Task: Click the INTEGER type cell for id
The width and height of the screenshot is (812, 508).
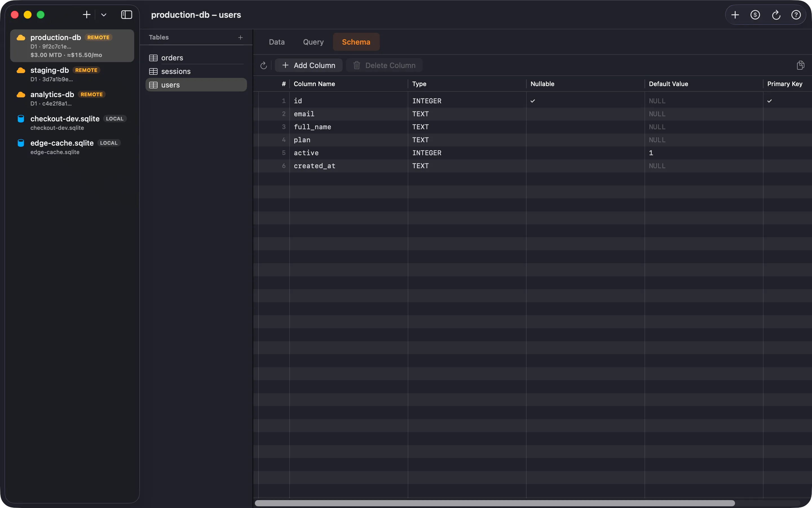Action: pos(467,101)
